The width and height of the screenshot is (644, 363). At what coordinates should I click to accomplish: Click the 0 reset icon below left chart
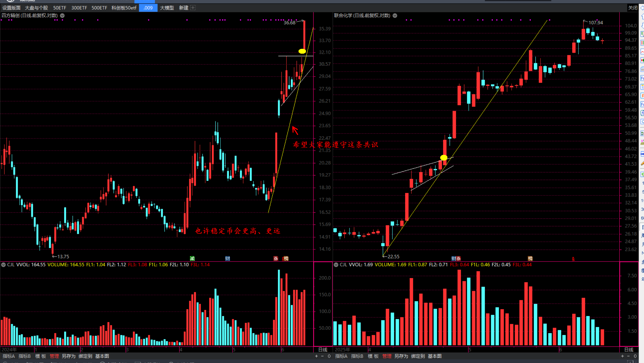(329, 356)
